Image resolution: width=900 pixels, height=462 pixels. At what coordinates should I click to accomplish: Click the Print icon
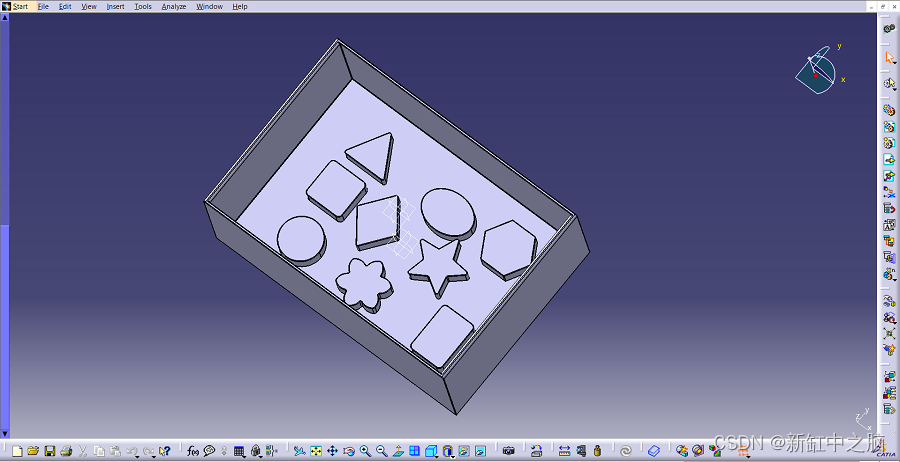[x=66, y=451]
